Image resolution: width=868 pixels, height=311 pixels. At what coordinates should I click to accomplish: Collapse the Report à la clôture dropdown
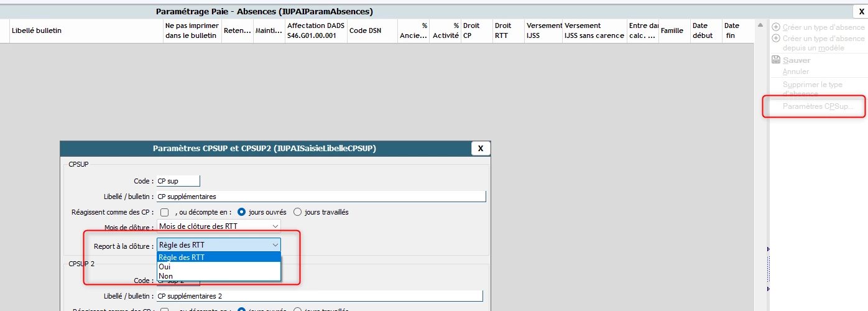(218, 244)
